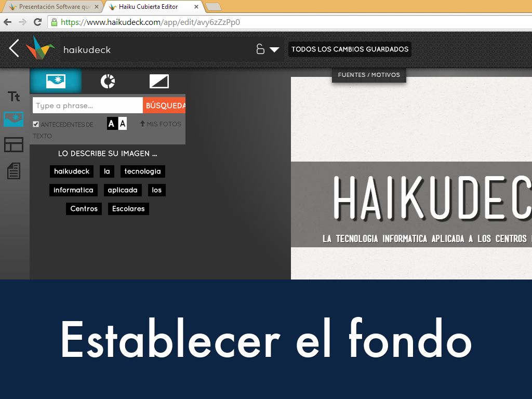Type in the phrase search field
Viewport: 532px width, 399px height.
coord(87,105)
